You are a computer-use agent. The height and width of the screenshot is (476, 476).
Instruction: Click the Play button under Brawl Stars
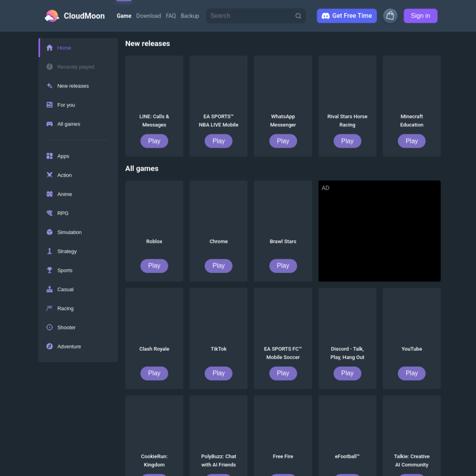pos(283,266)
